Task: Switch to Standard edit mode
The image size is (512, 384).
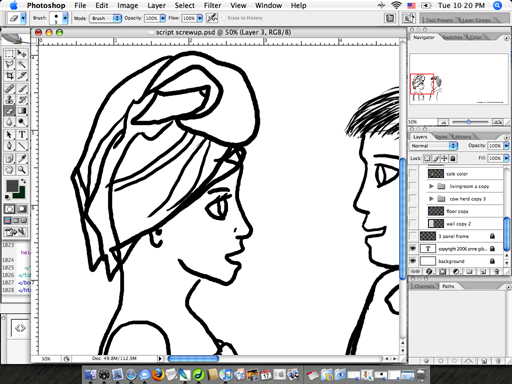Action: point(9,209)
